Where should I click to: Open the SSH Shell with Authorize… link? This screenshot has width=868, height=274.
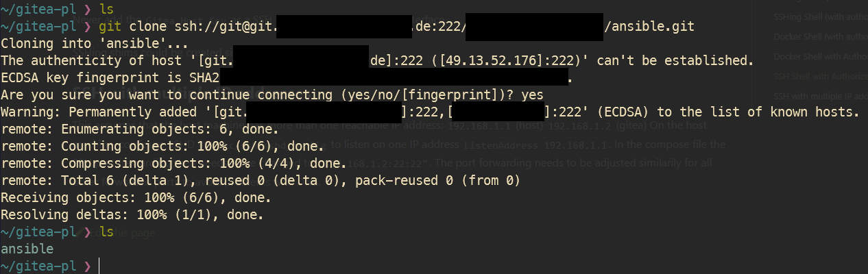(816, 76)
